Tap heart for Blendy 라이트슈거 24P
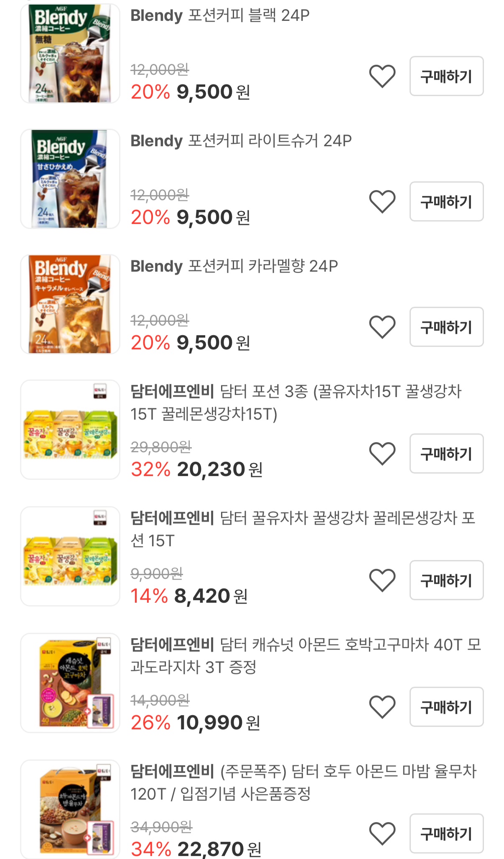Image resolution: width=504 pixels, height=859 pixels. click(382, 201)
